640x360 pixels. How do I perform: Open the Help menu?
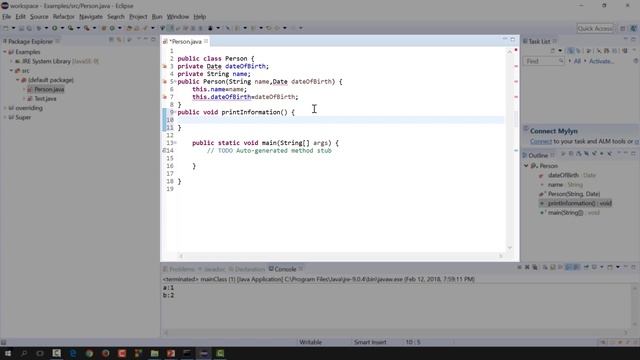coord(200,17)
